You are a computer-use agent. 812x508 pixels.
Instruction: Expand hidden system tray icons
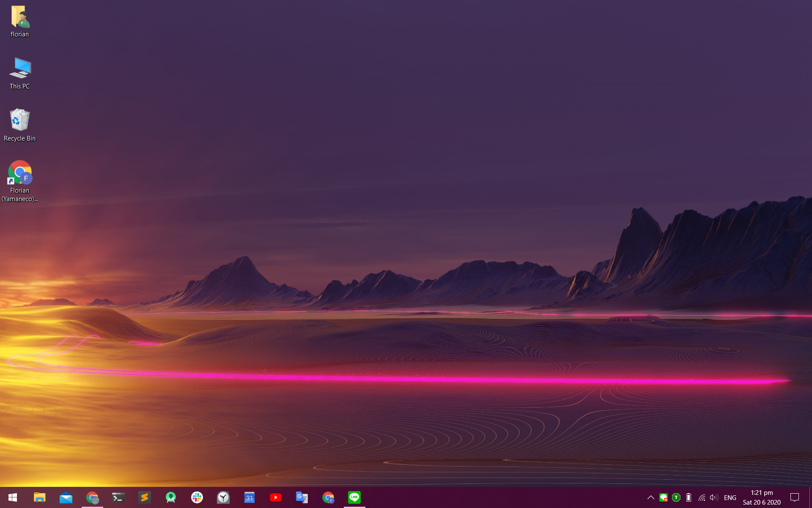pos(651,497)
